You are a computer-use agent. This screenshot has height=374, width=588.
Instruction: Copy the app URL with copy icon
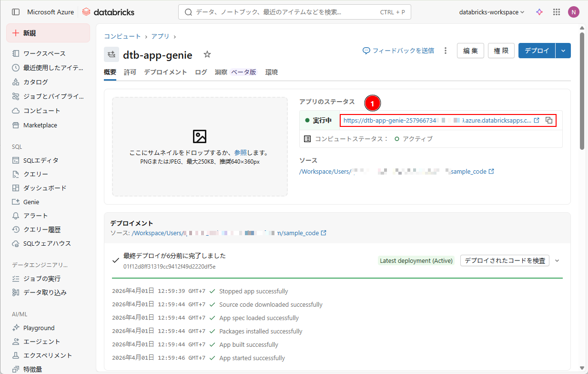coord(549,120)
